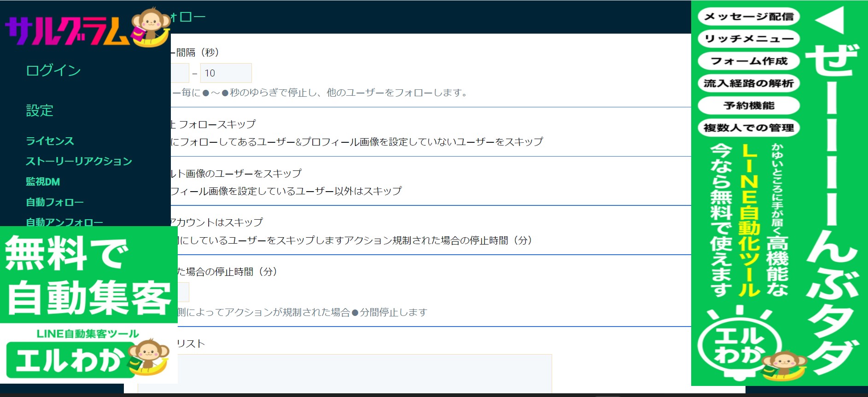Screen dimensions: 868x397
Task: Click the リッチメニュー pill
Action: click(x=749, y=39)
